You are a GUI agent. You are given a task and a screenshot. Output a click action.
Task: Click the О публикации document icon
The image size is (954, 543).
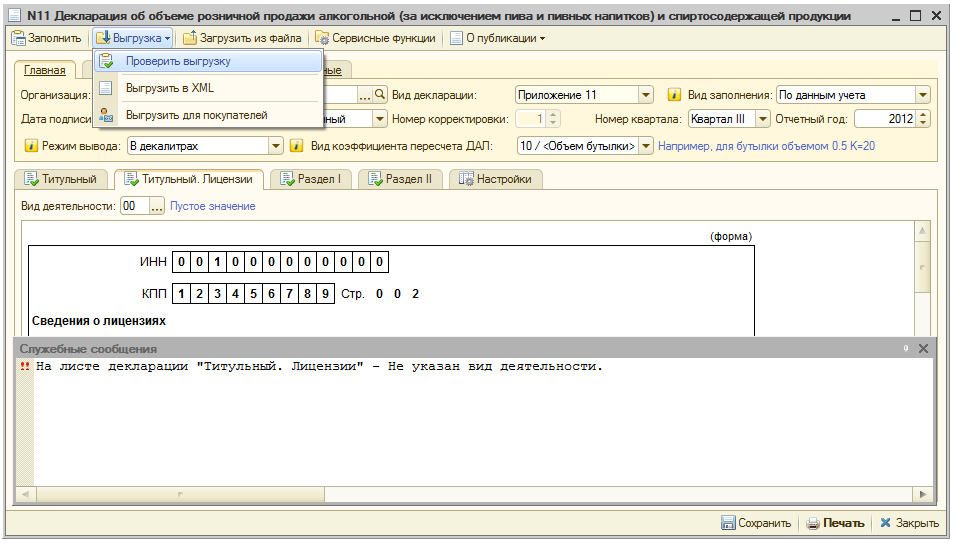[x=456, y=38]
